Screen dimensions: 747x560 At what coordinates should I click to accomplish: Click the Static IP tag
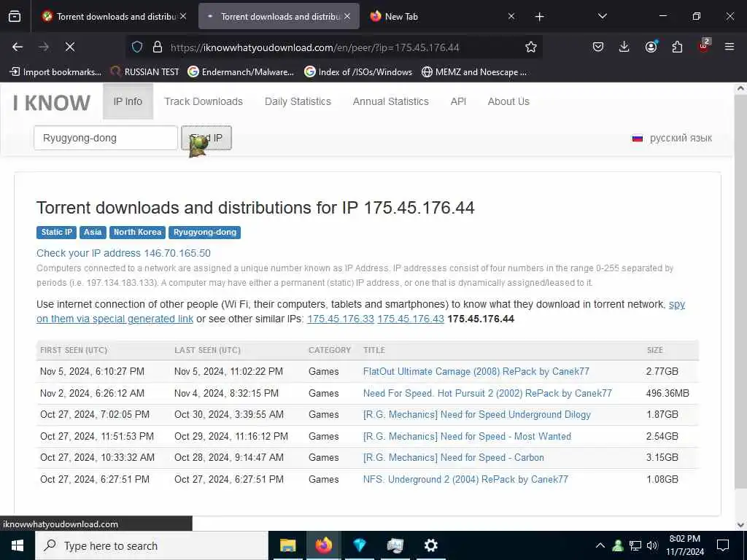[57, 233]
